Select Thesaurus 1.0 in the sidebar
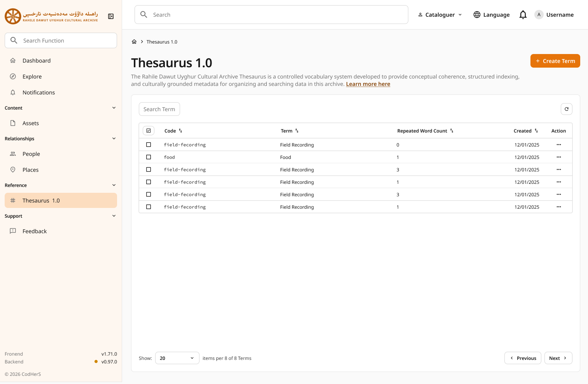This screenshot has width=588, height=384. point(41,200)
